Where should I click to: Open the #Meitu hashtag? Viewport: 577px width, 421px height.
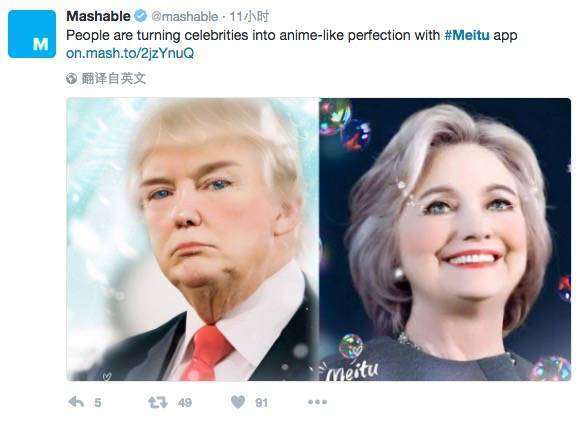coord(467,35)
